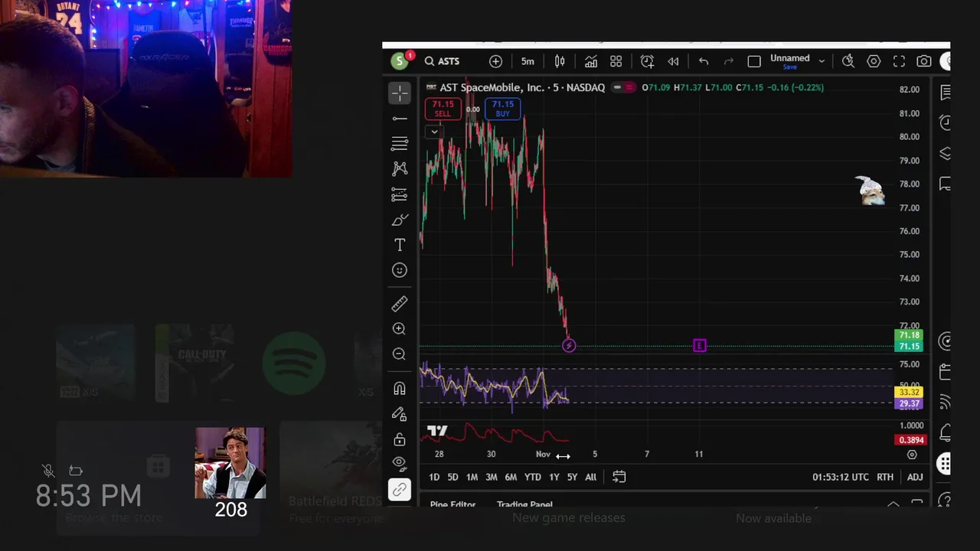
Task: Expand the bottom panel chevron
Action: (x=893, y=504)
